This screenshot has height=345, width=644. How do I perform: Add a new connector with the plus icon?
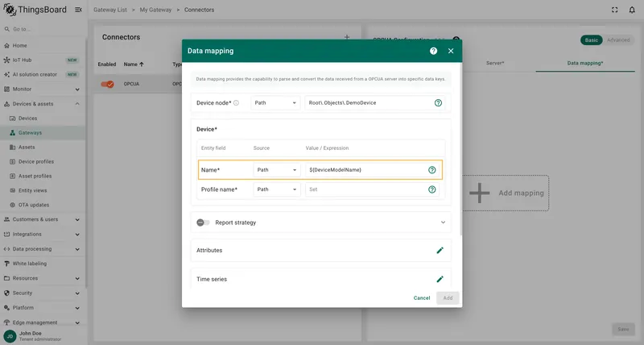point(347,37)
